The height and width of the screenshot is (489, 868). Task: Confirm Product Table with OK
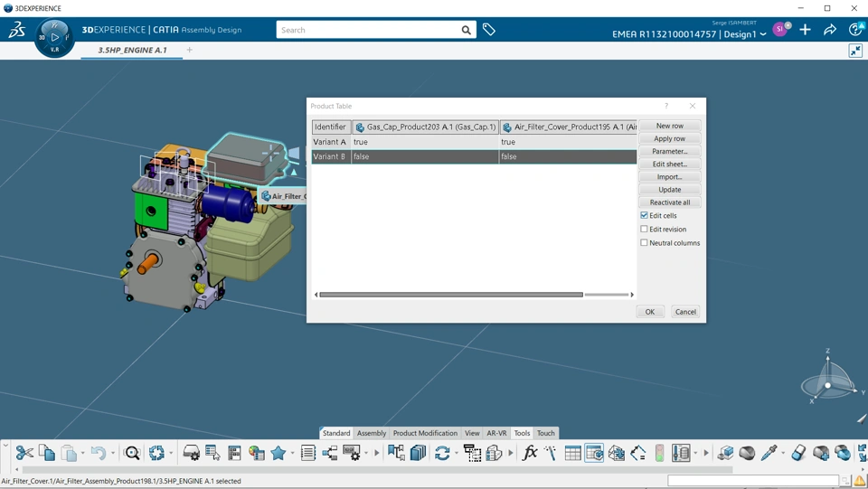pyautogui.click(x=650, y=312)
